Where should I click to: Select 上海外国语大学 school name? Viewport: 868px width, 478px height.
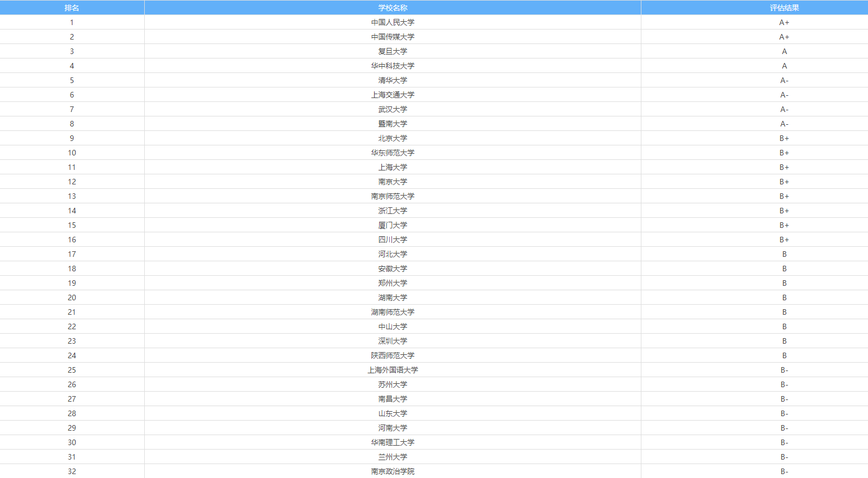[x=393, y=370]
